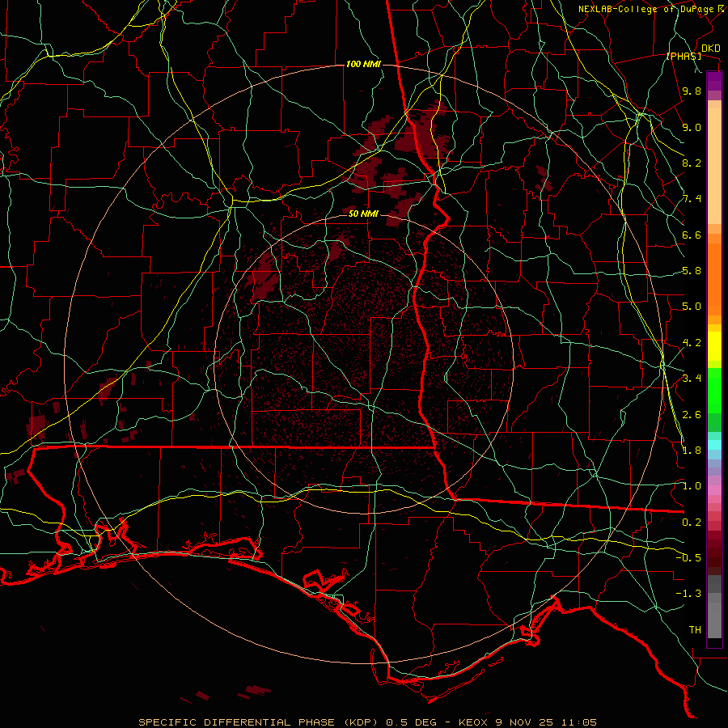Click the -0.5 value on the color scale
The image size is (728, 728).
pos(688,557)
